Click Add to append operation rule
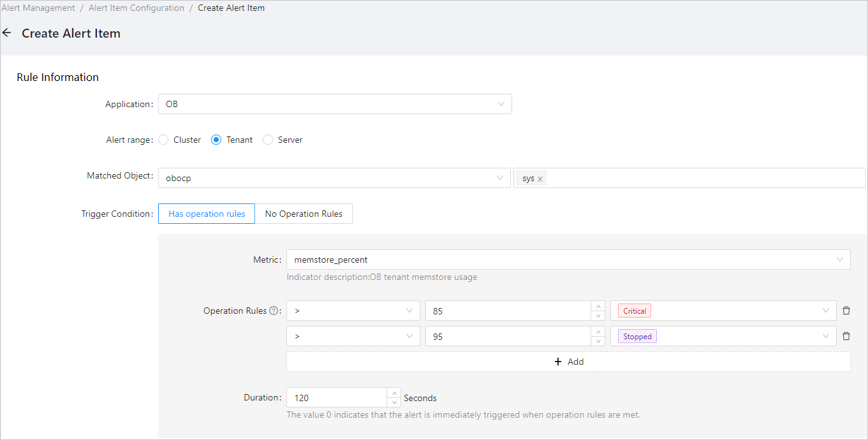 pos(568,362)
